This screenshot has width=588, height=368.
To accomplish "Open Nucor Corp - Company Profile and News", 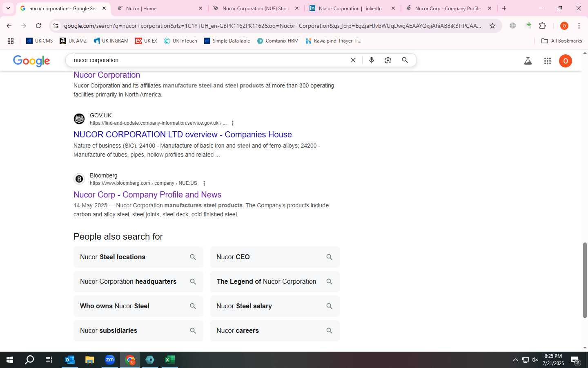I will (147, 195).
